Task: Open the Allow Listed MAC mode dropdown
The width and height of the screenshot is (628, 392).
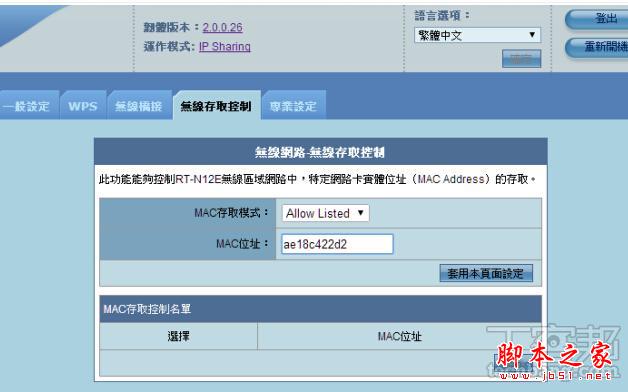Action: [x=325, y=213]
